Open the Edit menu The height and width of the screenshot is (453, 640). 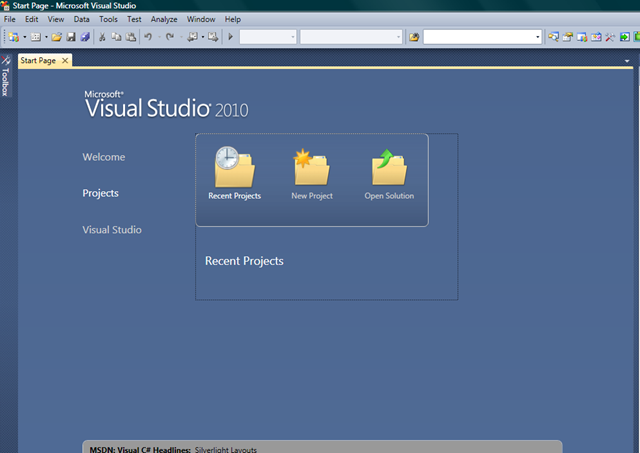tap(31, 19)
